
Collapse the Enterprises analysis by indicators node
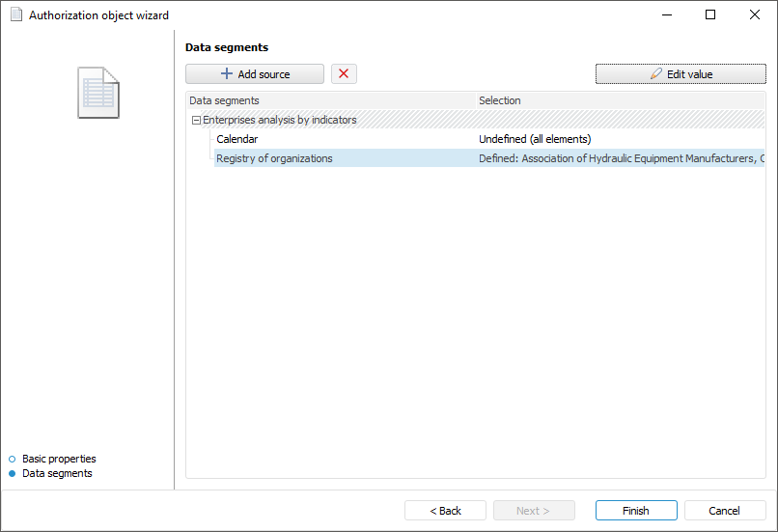[x=196, y=121]
